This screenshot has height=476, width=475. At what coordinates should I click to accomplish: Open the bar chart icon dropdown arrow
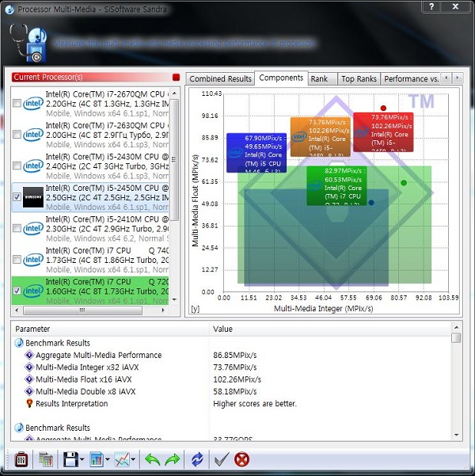[x=107, y=459]
